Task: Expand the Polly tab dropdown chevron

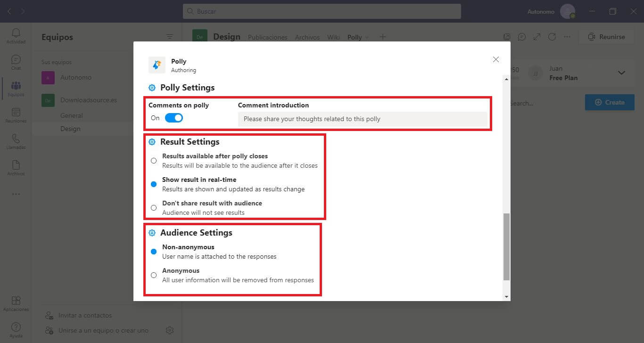Action: click(x=368, y=38)
